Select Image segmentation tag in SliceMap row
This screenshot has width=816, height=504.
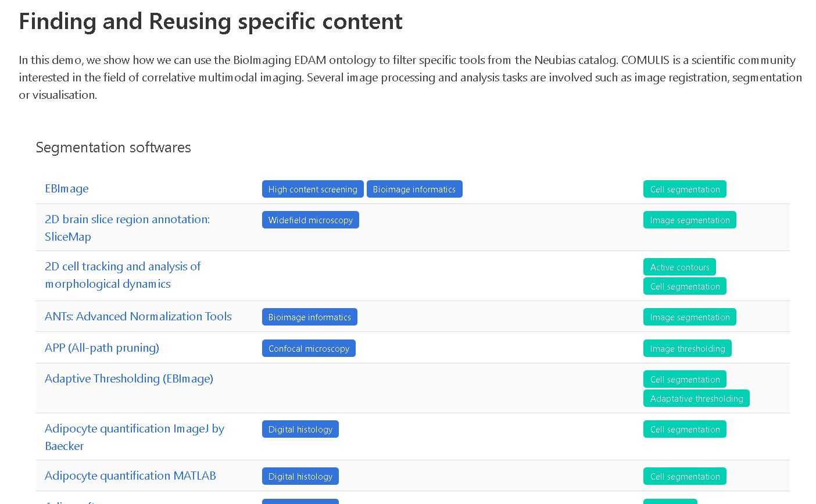pos(689,220)
